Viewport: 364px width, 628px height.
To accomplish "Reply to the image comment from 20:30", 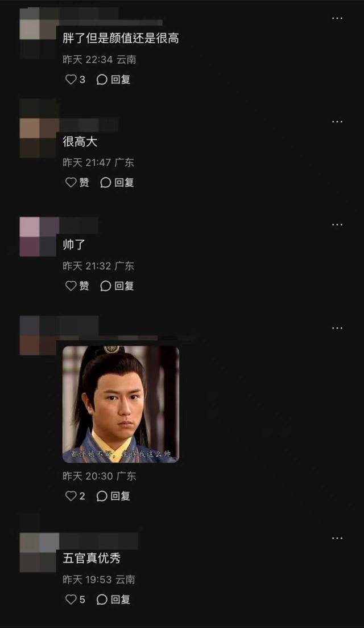I will tap(114, 496).
